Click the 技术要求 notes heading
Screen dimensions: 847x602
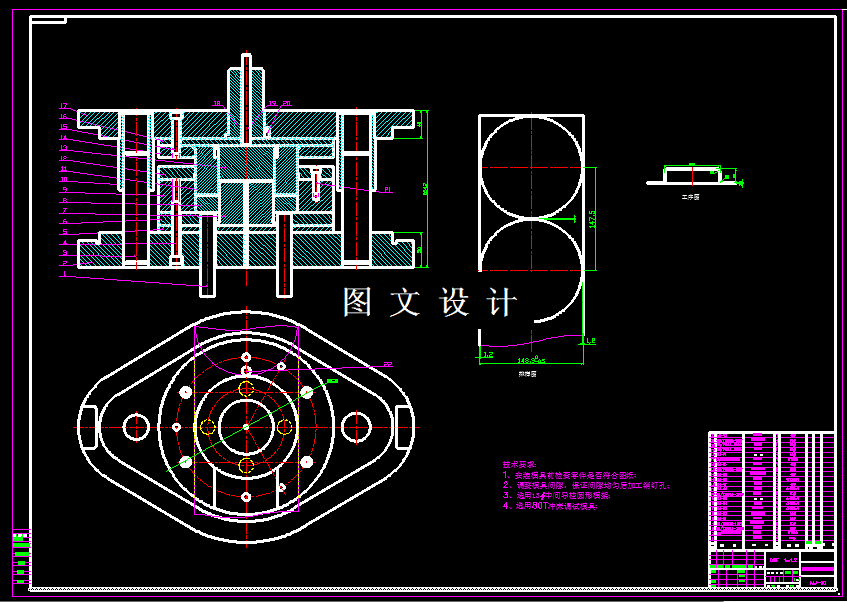519,462
